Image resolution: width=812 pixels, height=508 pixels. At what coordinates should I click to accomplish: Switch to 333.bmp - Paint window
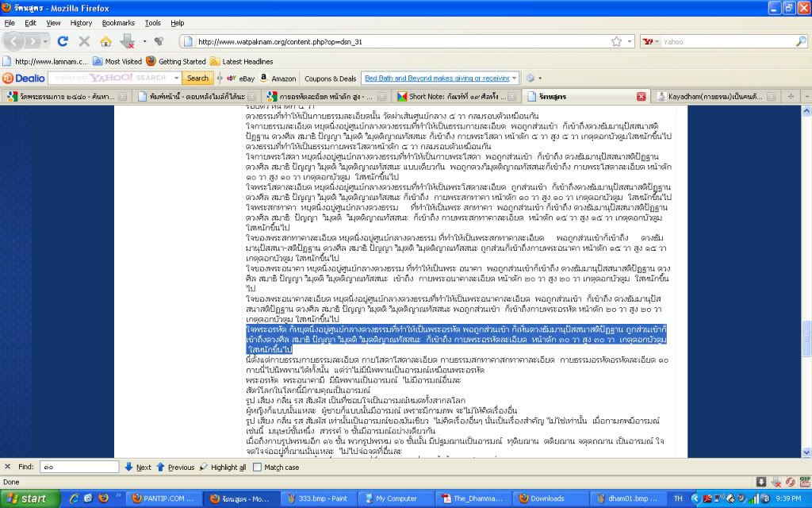pyautogui.click(x=317, y=498)
